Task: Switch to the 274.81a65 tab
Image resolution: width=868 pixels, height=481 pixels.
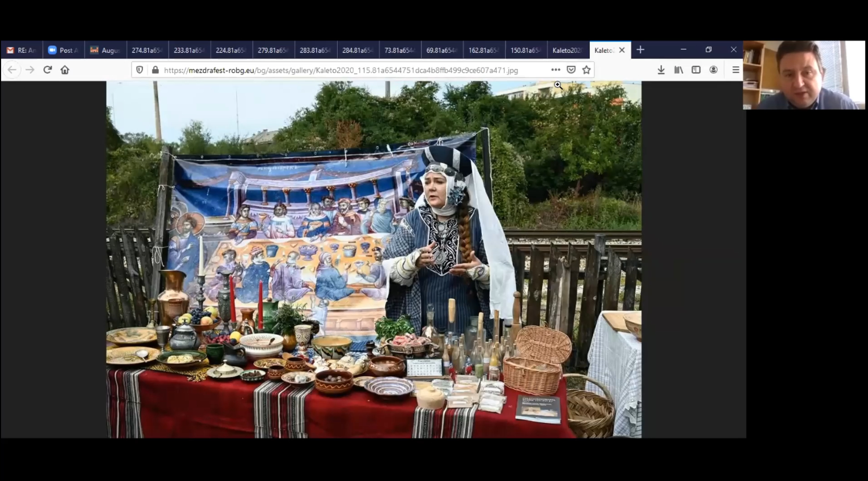Action: 147,50
